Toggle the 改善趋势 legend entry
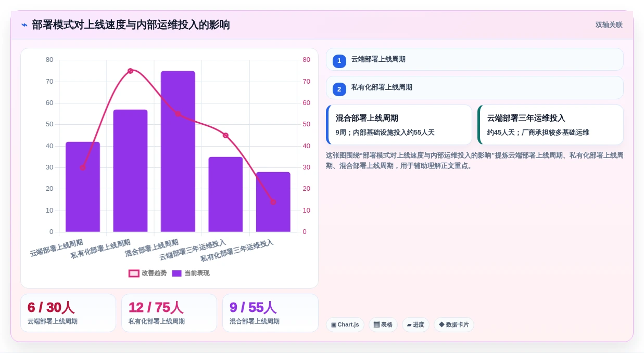Viewport: 644px width, 353px height. click(148, 273)
